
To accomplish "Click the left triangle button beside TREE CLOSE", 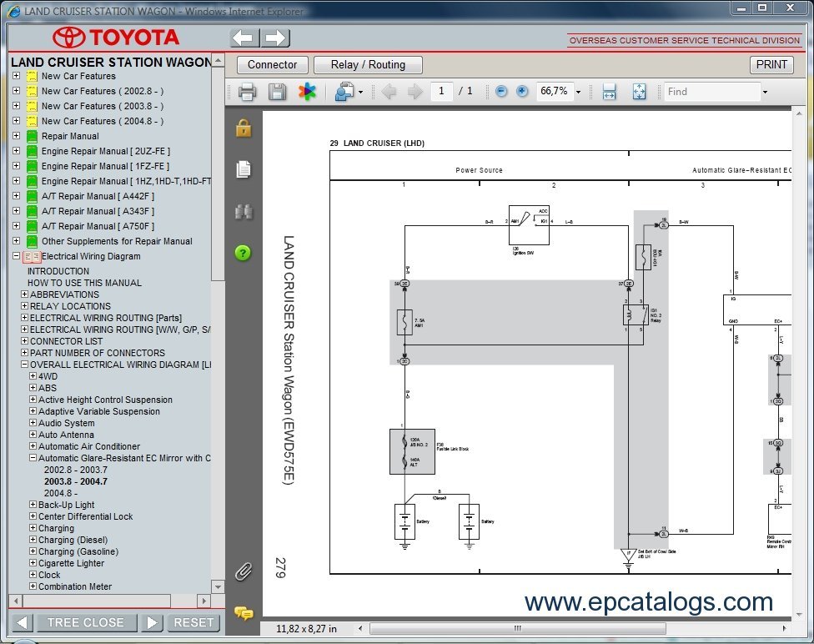I will coord(22,622).
